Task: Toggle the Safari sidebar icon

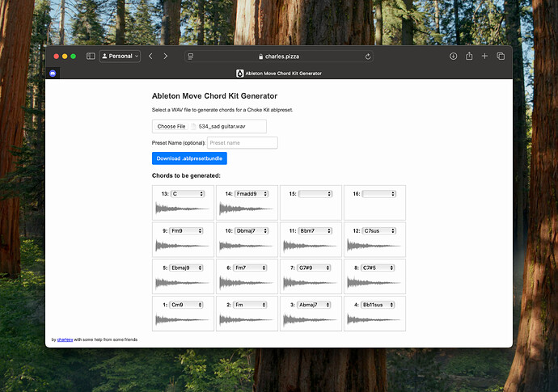Action: point(91,56)
